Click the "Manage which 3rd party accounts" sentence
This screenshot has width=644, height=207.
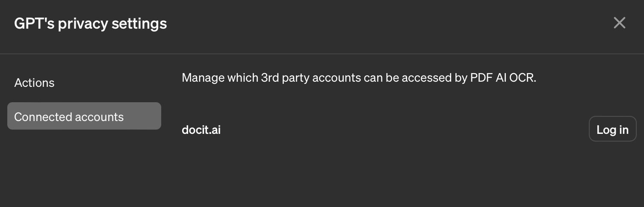(358, 78)
